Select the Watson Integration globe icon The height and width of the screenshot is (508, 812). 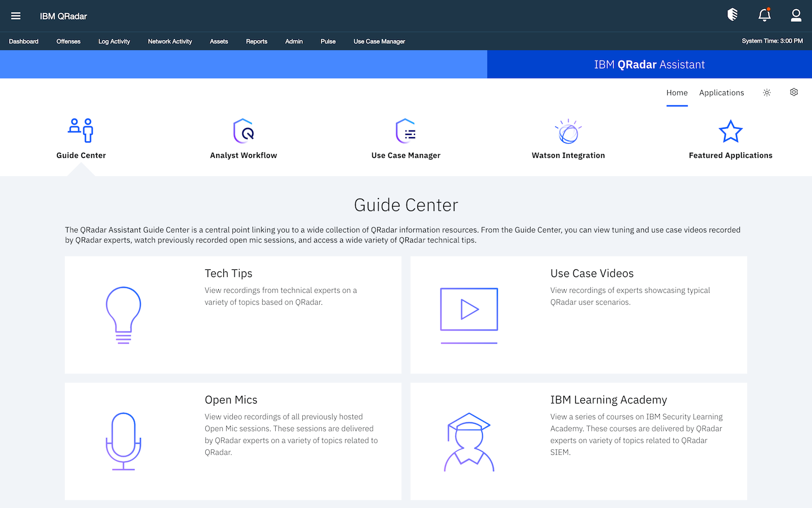coord(568,130)
